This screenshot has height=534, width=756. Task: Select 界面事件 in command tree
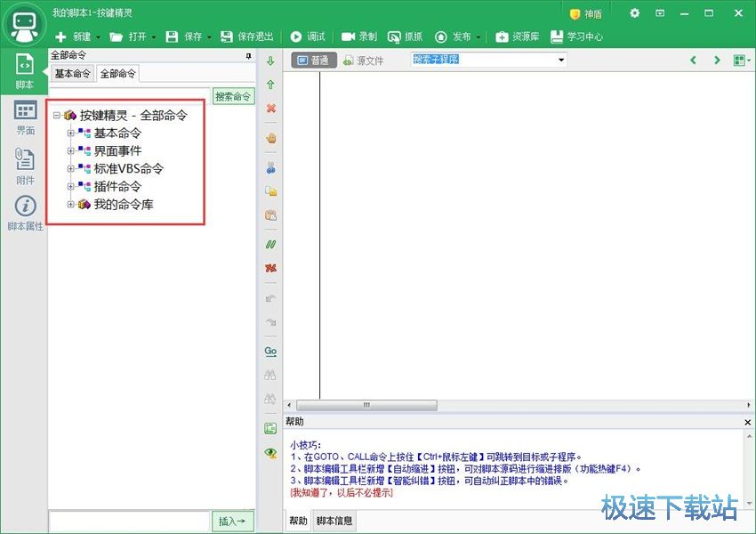pos(117,151)
